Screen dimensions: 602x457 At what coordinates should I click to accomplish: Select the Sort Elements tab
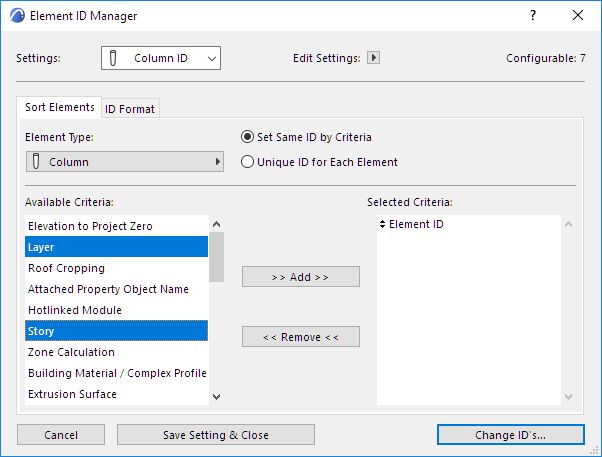pos(60,107)
